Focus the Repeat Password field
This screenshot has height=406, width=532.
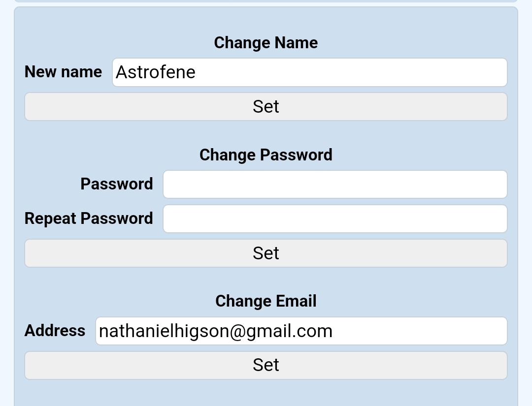pyautogui.click(x=335, y=219)
